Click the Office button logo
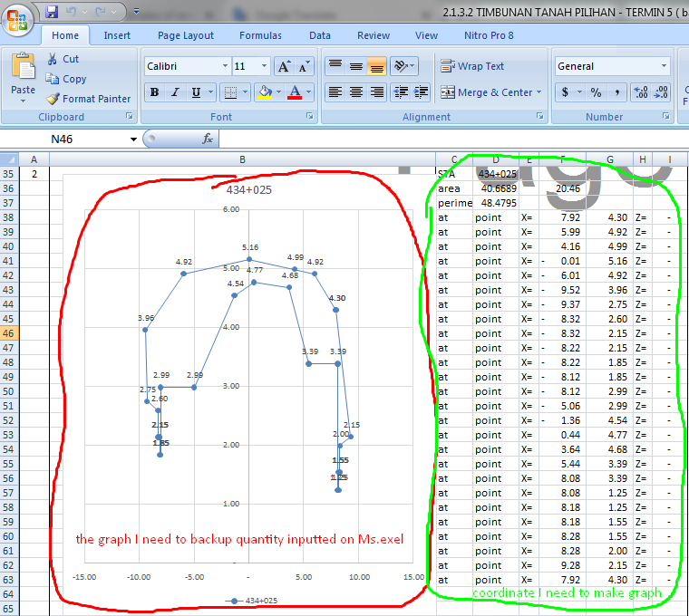 click(x=19, y=19)
